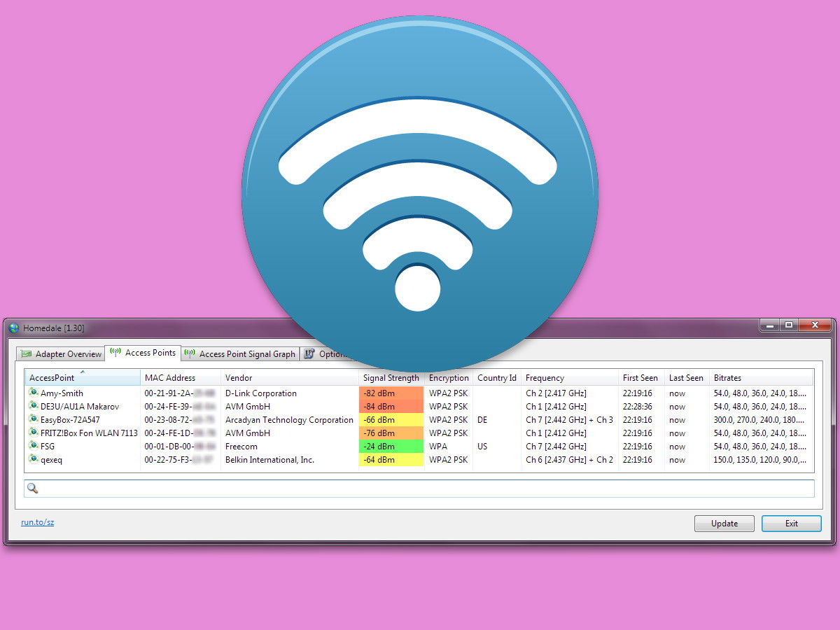This screenshot has height=630, width=840.
Task: Click the US country id cell
Action: coord(482,447)
